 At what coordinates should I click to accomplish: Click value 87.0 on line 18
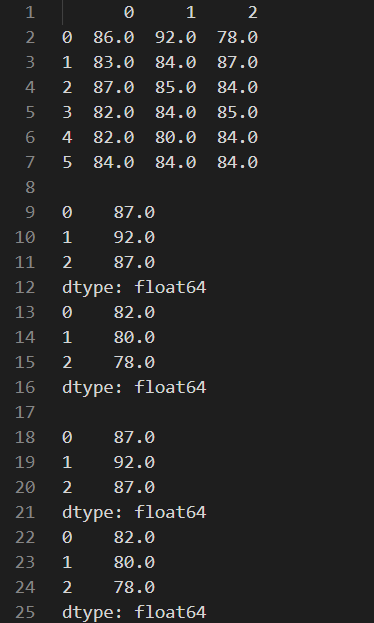point(134,437)
